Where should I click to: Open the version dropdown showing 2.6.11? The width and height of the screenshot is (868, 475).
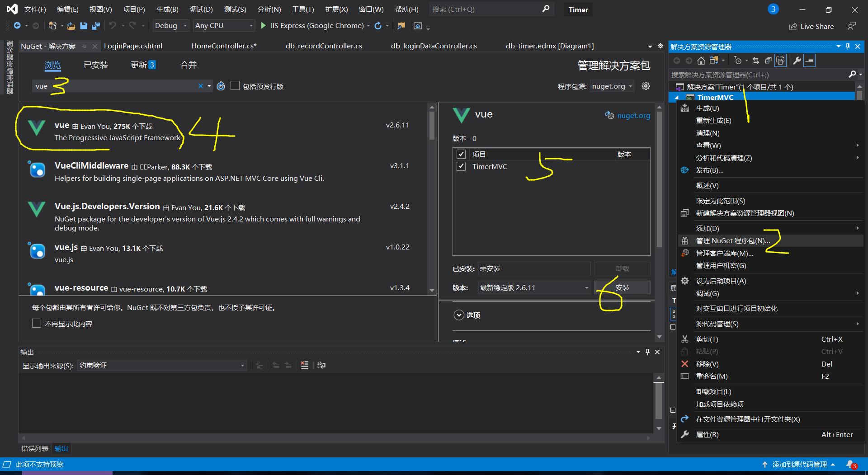pos(534,287)
